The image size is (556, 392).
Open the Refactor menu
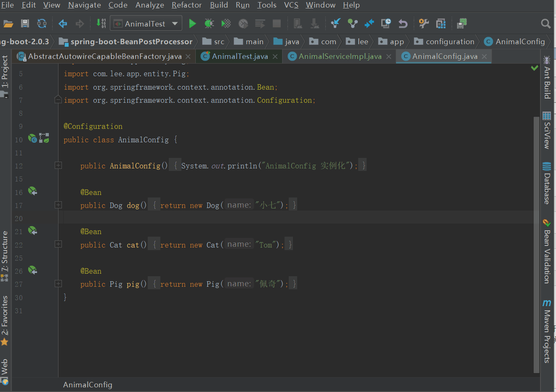pos(186,5)
